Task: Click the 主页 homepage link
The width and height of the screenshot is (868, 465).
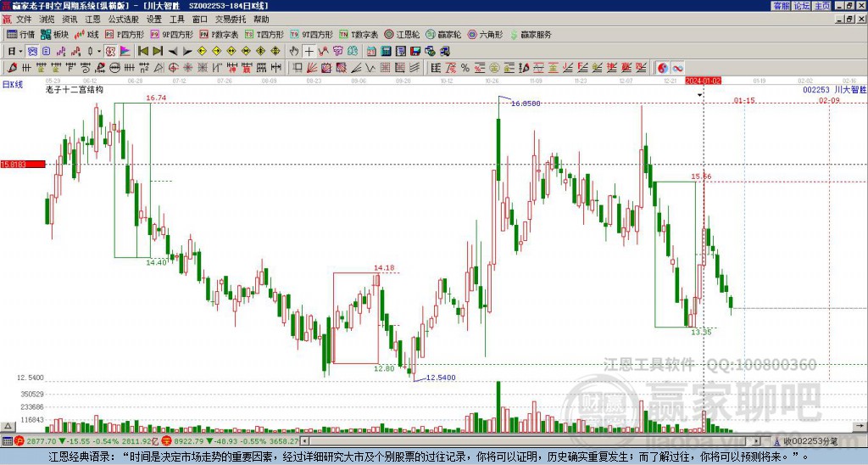Action: tap(822, 6)
